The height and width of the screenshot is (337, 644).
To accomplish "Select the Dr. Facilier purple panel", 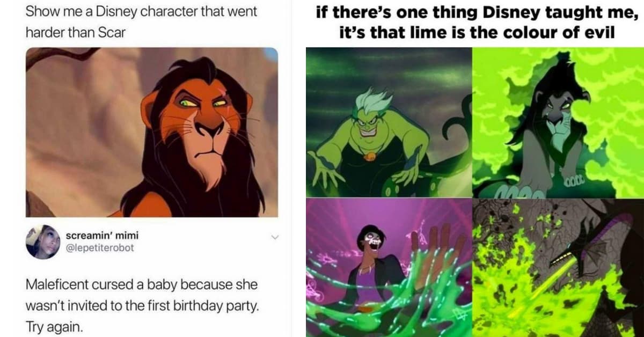I will (x=389, y=267).
